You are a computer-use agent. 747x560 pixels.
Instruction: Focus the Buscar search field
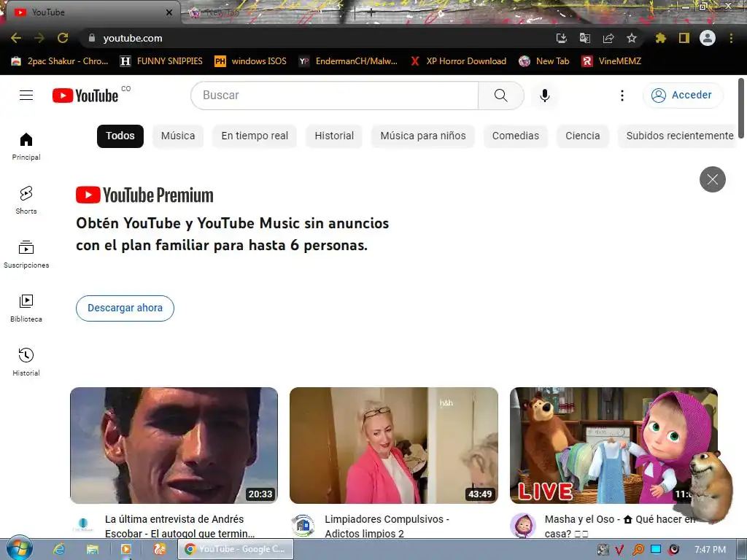(x=334, y=96)
